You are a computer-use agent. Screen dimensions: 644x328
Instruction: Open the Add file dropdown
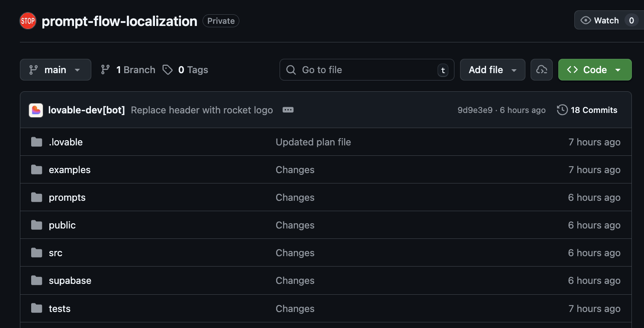pyautogui.click(x=493, y=70)
